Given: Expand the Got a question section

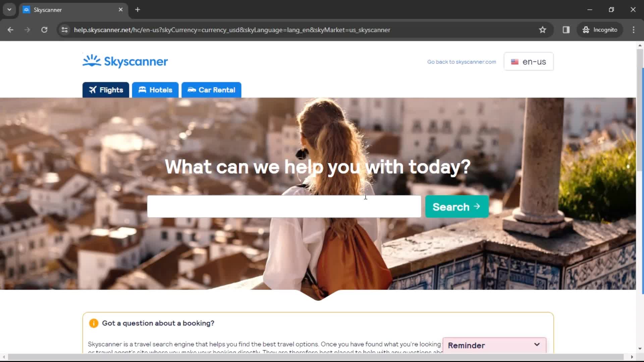Looking at the screenshot, I should [x=158, y=323].
